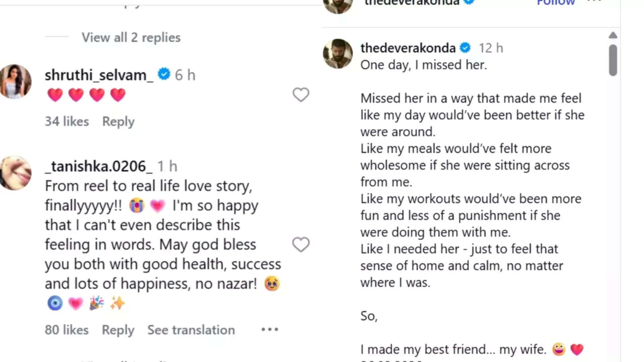Open thedeverakonda avatar beside caption

[338, 54]
